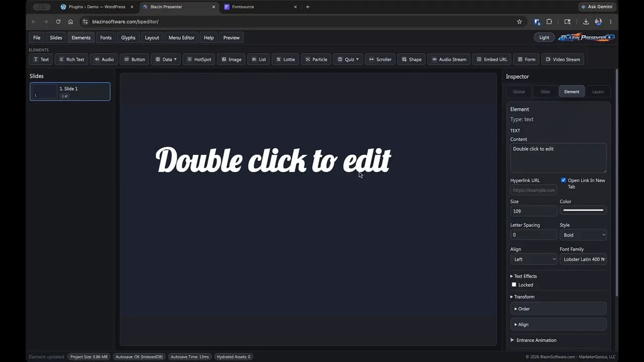Go to browser home page
The image size is (644, 362).
point(70,22)
